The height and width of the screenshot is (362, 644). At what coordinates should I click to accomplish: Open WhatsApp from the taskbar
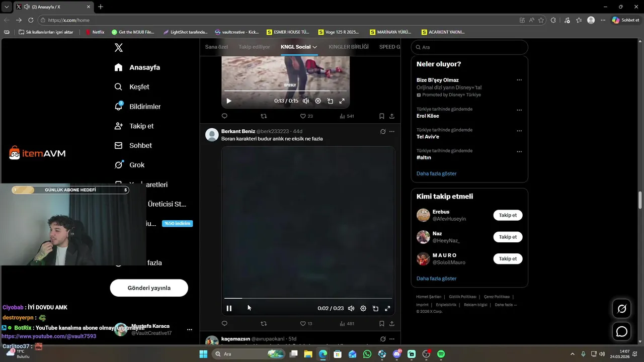(367, 354)
